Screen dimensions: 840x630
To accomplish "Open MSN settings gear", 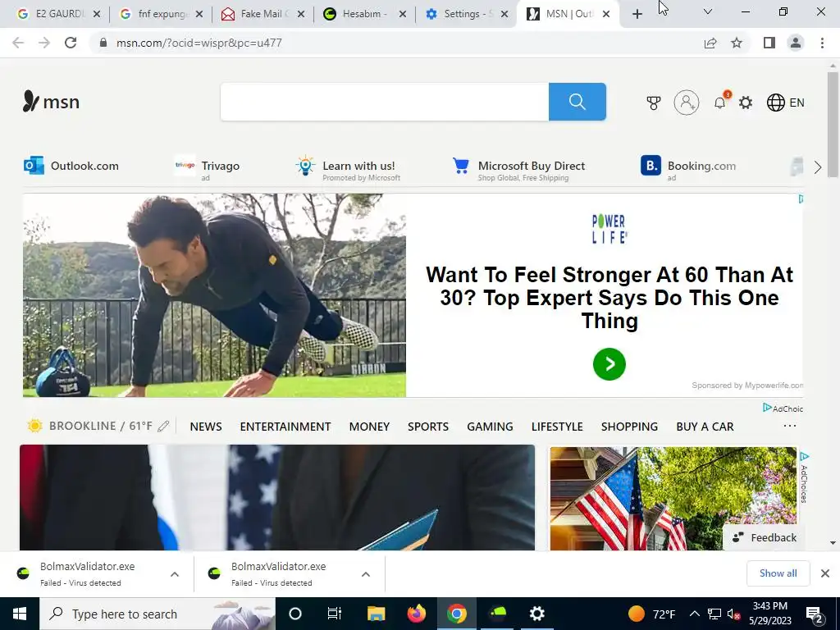I will click(x=745, y=103).
